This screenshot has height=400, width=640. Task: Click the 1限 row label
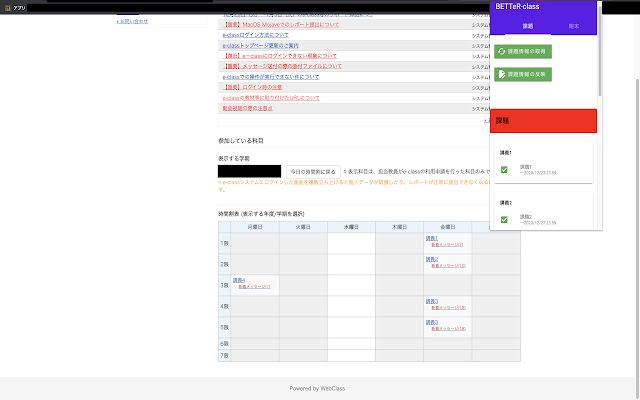tap(224, 243)
